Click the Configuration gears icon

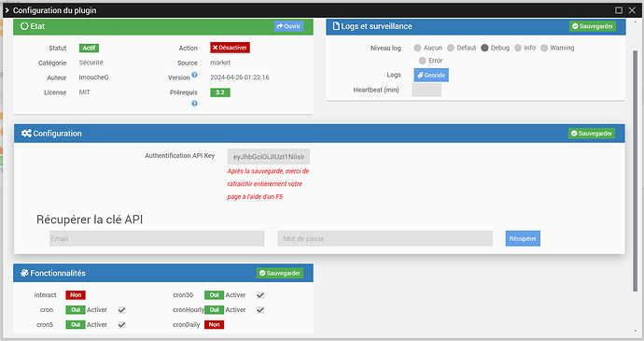pyautogui.click(x=26, y=134)
